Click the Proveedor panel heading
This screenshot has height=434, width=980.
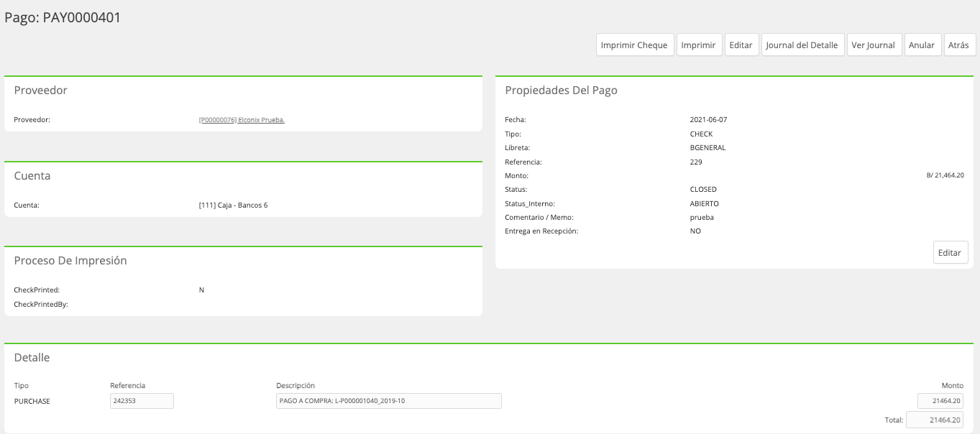tap(41, 91)
